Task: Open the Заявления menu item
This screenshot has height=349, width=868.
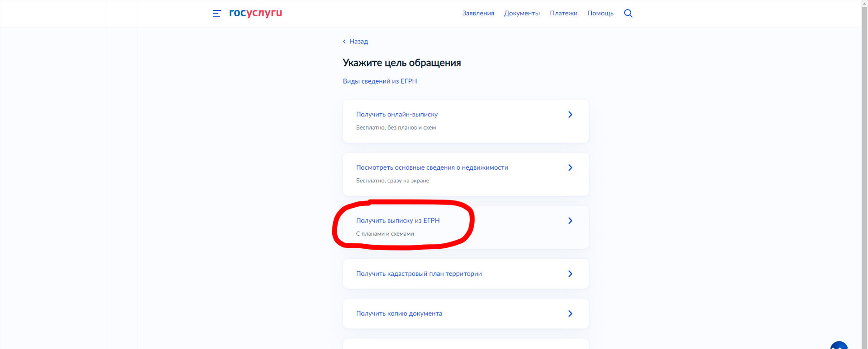Action: click(x=478, y=13)
